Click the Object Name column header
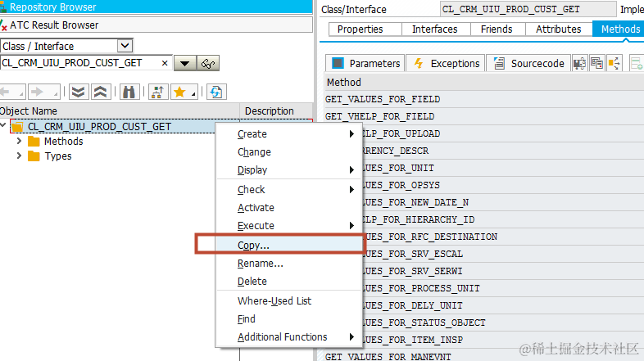This screenshot has width=644, height=361. [x=119, y=111]
